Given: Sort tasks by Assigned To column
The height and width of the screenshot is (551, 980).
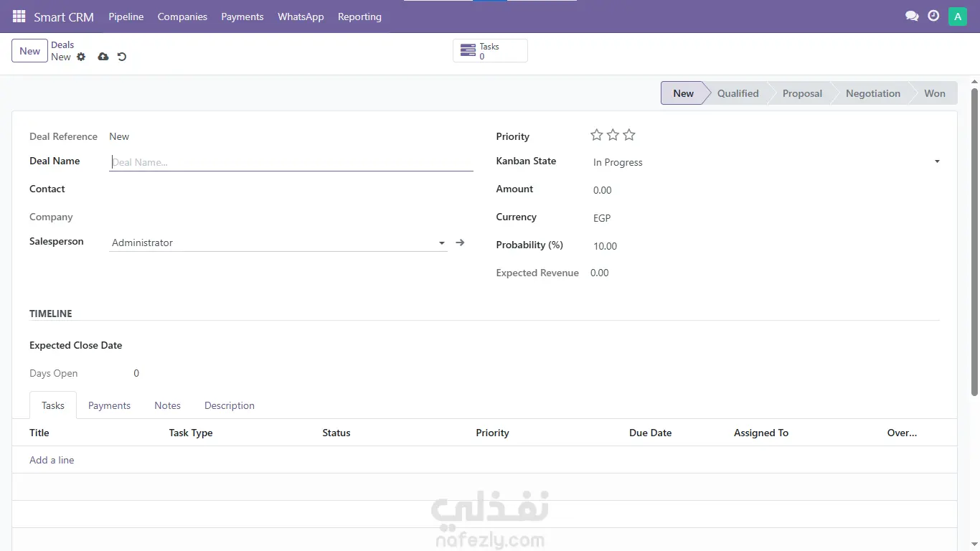Looking at the screenshot, I should tap(761, 433).
